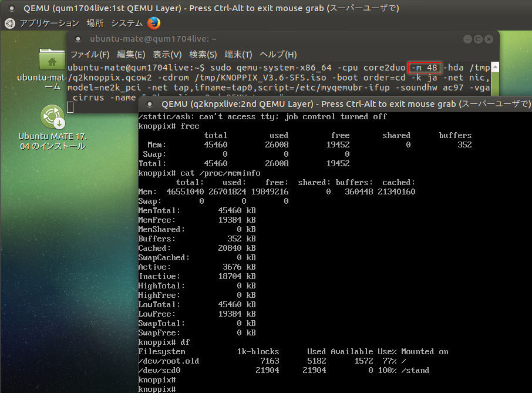Click the 'buffers' header in free output

(x=455, y=136)
